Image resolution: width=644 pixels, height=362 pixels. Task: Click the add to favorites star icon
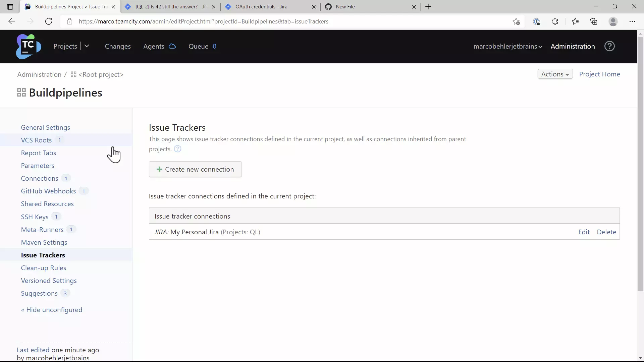(516, 21)
